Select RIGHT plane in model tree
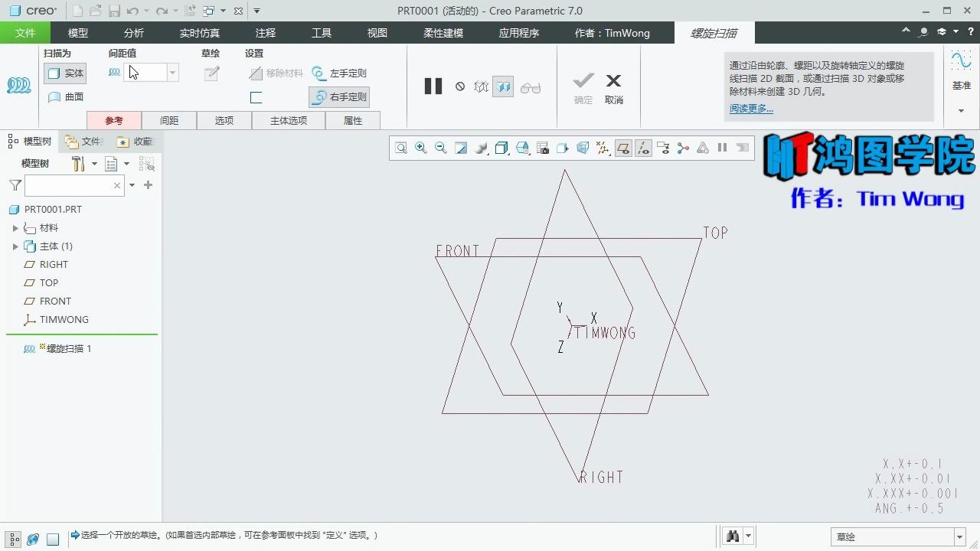Image resolution: width=980 pixels, height=551 pixels. [x=46, y=265]
